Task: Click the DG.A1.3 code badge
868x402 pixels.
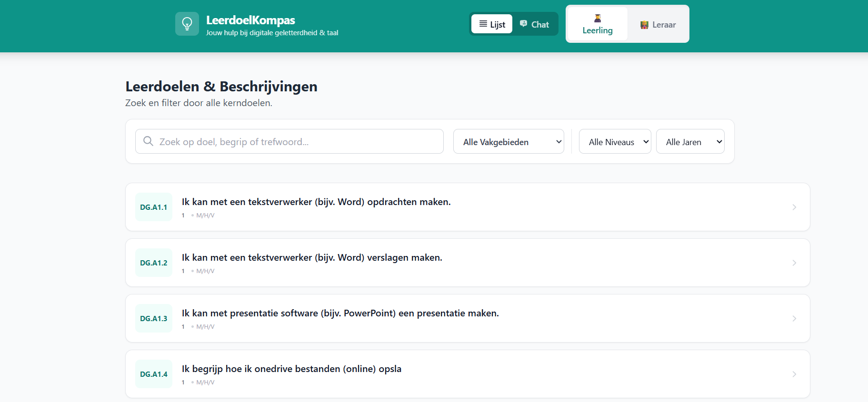Action: [x=153, y=318]
